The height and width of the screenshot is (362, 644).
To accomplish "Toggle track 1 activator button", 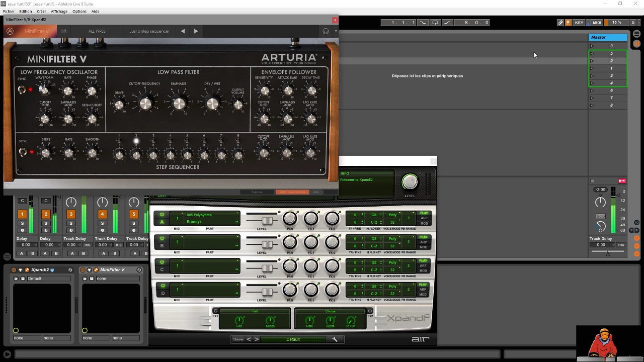I will point(22,214).
